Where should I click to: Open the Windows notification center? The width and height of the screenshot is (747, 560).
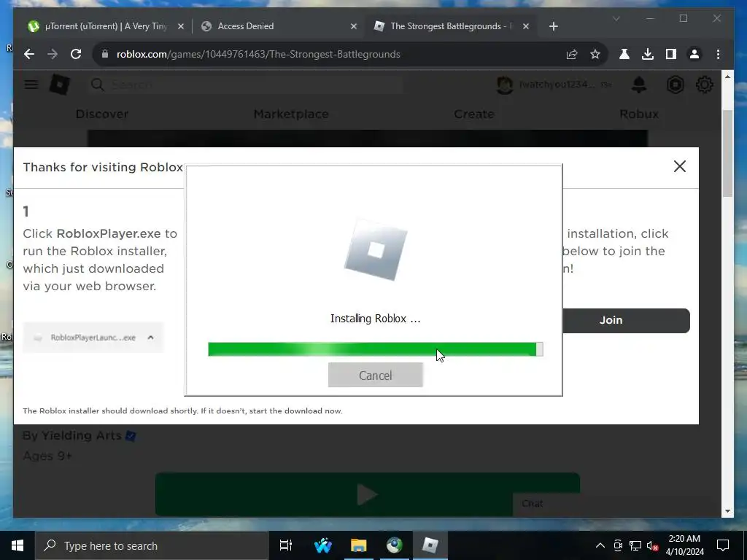click(723, 545)
